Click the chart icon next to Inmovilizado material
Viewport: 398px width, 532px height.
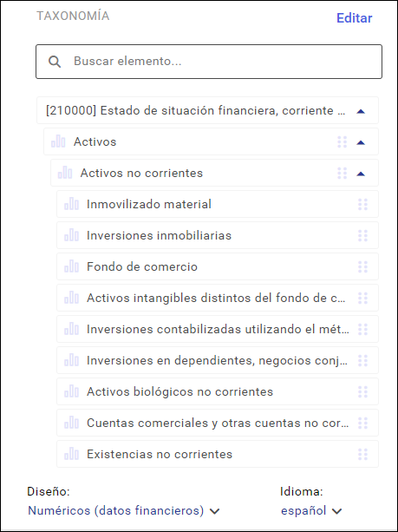71,204
